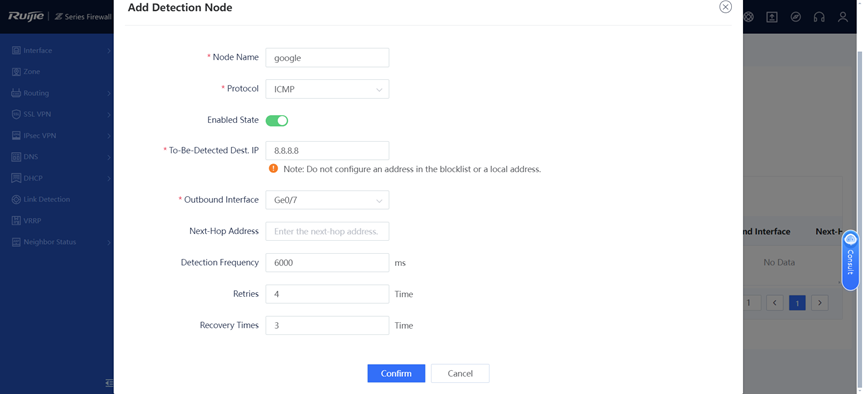This screenshot has width=863, height=394.
Task: Toggle the Enabled State switch
Action: point(277,121)
